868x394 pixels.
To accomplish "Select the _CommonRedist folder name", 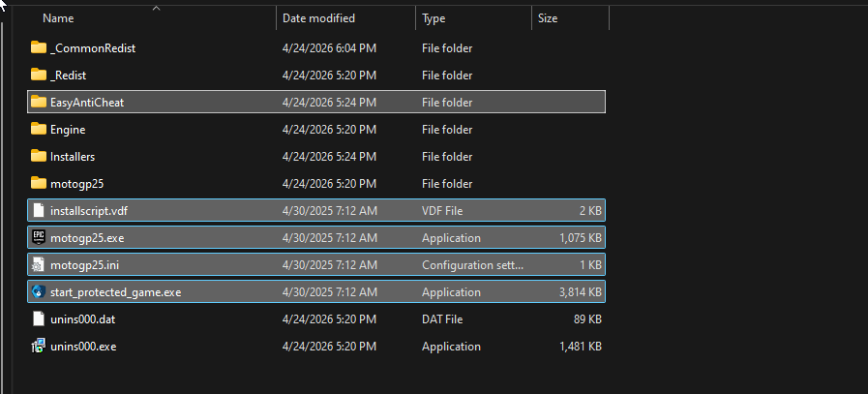I will [93, 48].
